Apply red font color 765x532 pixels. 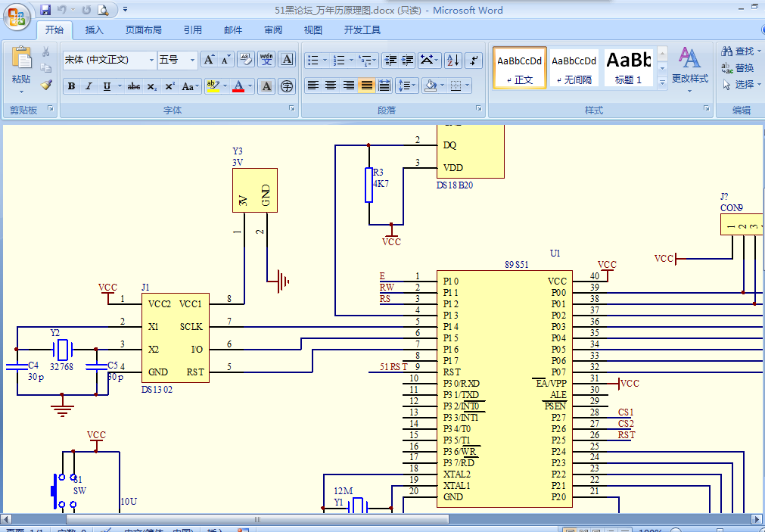pyautogui.click(x=238, y=86)
